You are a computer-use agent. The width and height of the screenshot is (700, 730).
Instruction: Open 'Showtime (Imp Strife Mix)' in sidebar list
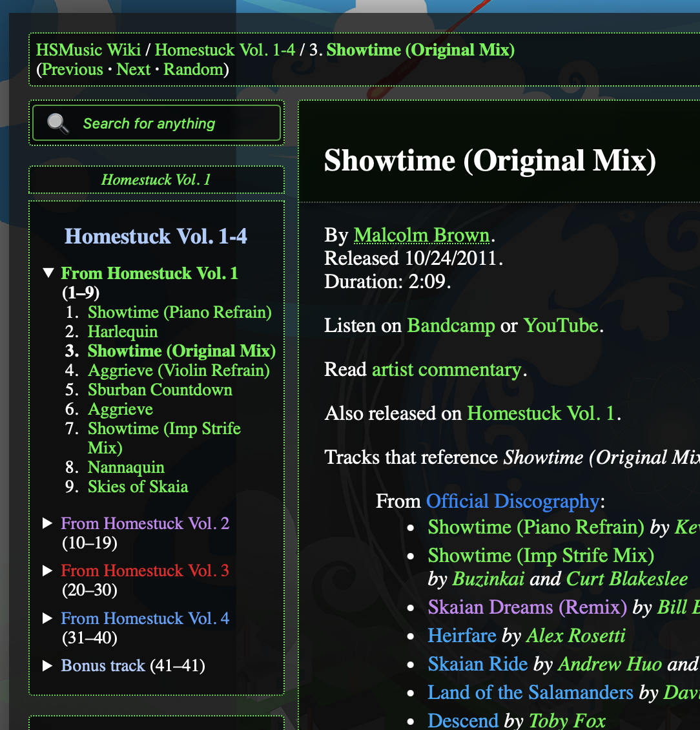[x=164, y=437]
